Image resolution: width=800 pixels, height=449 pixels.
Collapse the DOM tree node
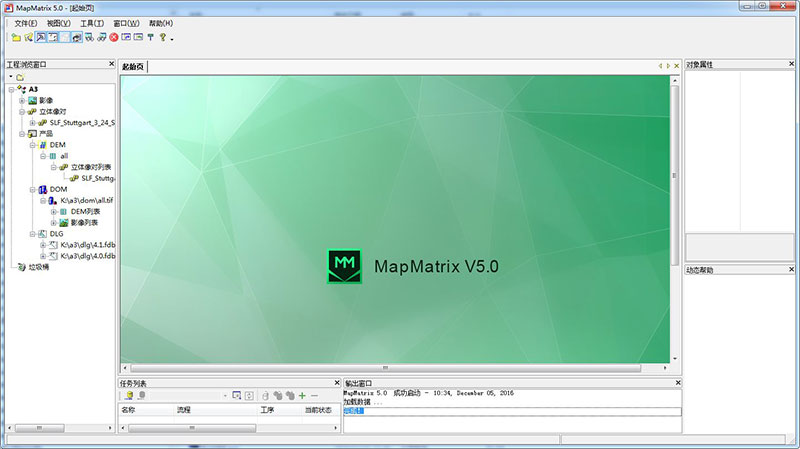pyautogui.click(x=33, y=189)
